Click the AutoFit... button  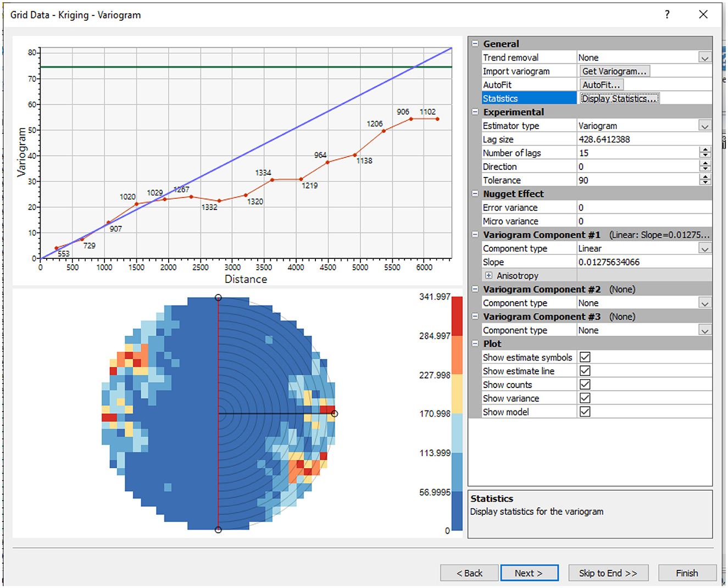coord(601,85)
